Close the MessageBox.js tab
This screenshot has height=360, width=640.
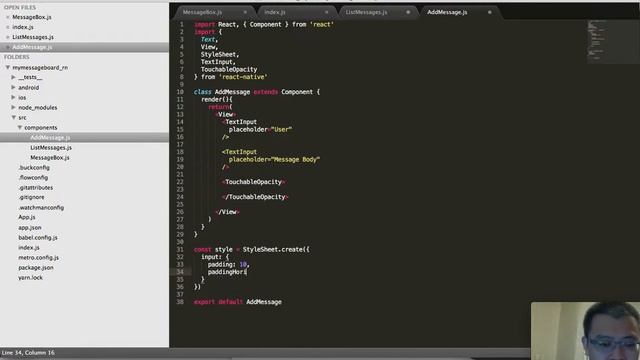coord(245,12)
